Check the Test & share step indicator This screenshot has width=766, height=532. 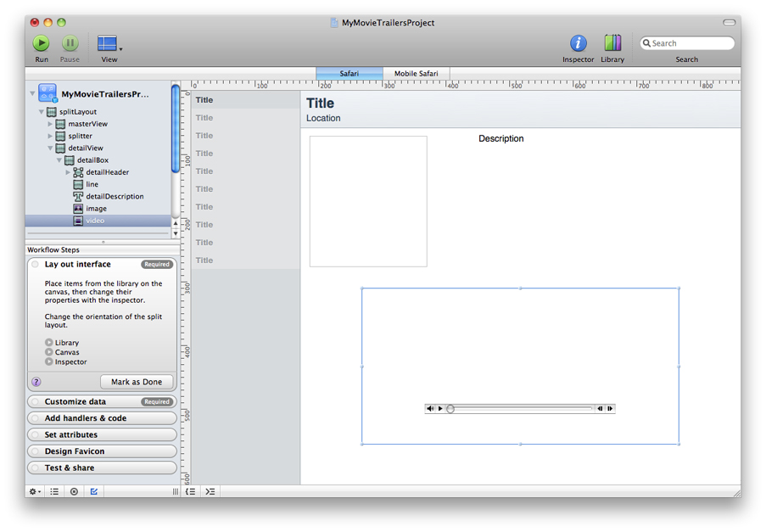(36, 468)
